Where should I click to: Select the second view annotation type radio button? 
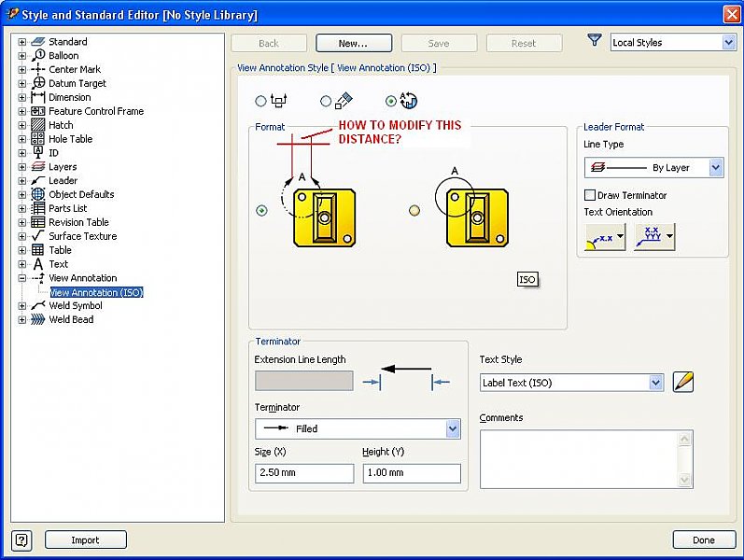(326, 101)
